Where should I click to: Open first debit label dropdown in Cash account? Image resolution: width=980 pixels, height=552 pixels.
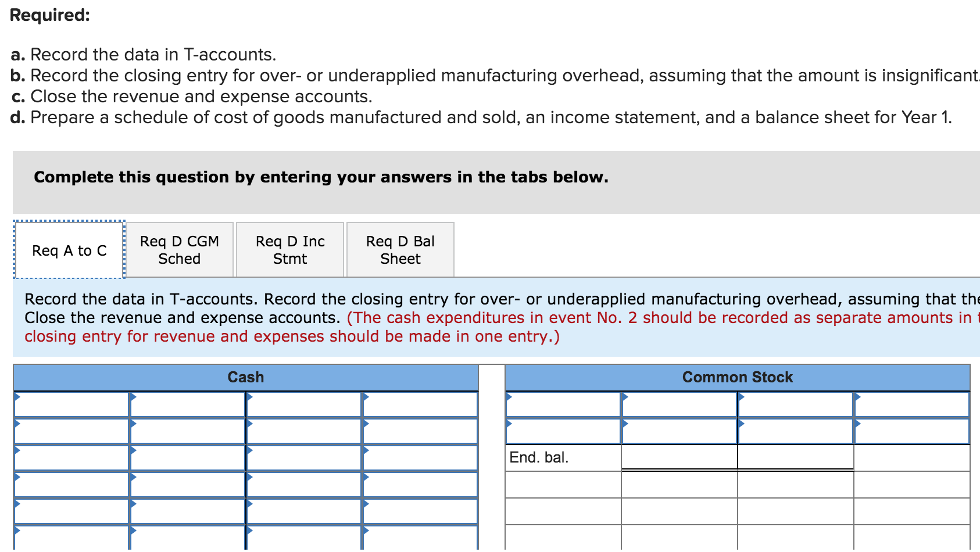[x=70, y=404]
